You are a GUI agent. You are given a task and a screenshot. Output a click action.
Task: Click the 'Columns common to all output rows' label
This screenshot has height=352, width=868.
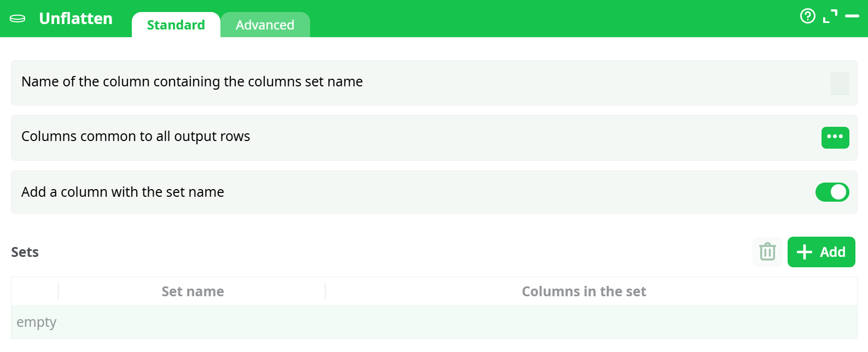136,137
